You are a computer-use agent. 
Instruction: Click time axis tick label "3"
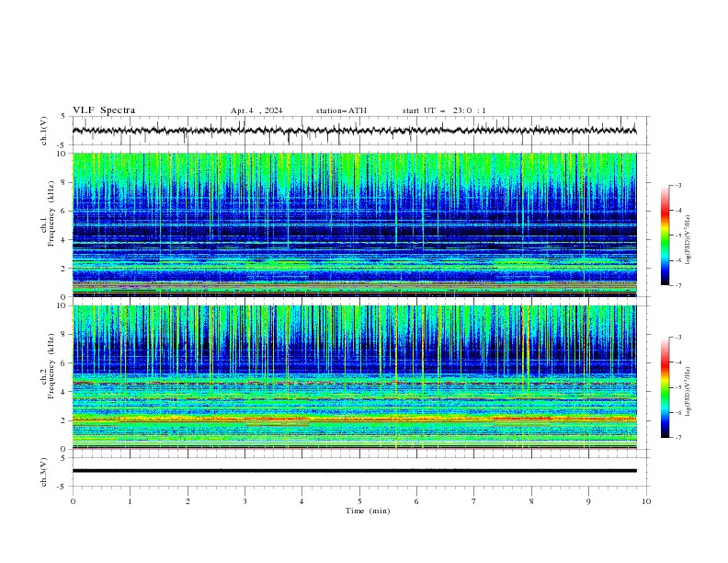pos(245,501)
